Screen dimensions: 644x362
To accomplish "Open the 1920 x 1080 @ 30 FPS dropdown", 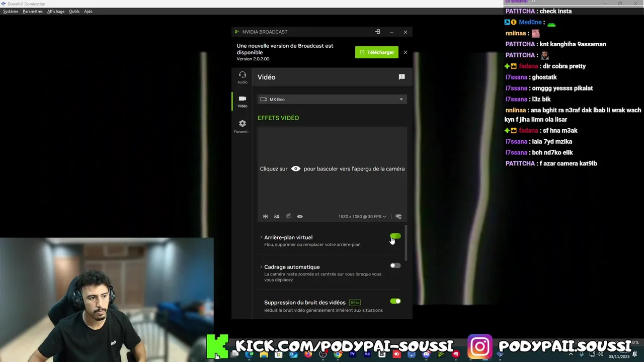I will (x=362, y=216).
